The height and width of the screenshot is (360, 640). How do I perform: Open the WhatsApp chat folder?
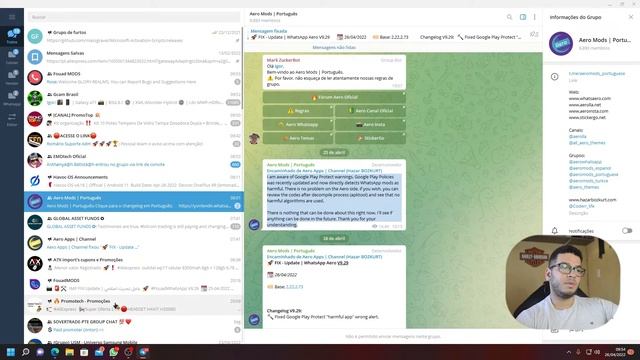[12, 98]
